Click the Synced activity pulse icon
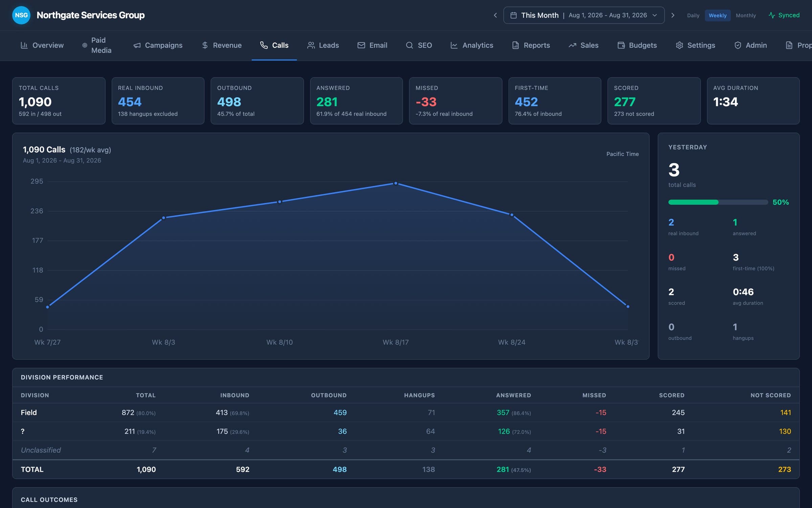This screenshot has width=812, height=508. pos(772,15)
